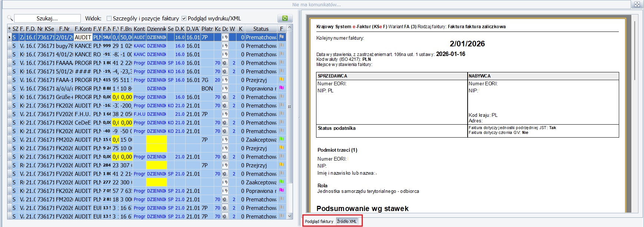Click the Dc button in the CeDeE row
This screenshot has height=227, width=644.
(x=225, y=122)
